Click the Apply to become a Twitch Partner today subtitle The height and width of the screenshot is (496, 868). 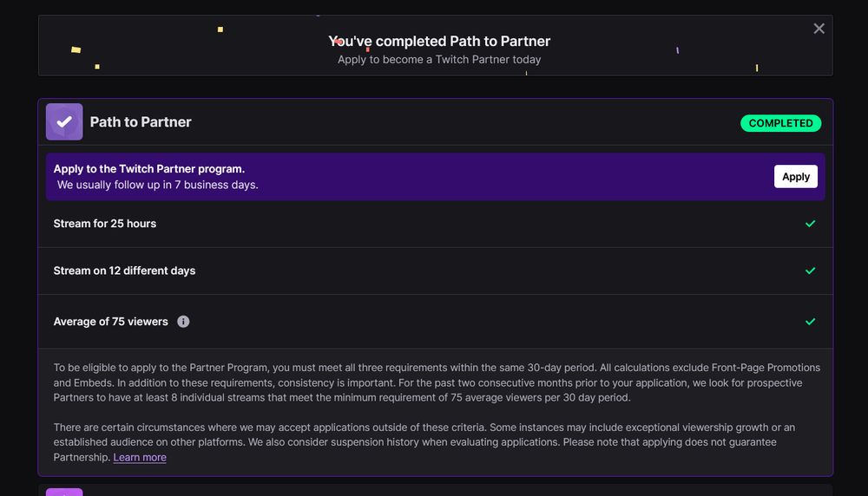point(439,59)
